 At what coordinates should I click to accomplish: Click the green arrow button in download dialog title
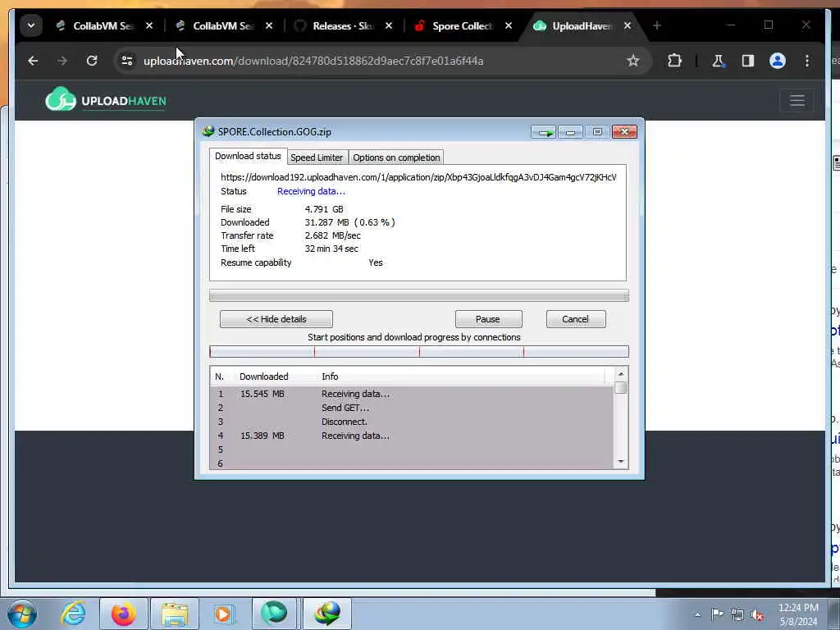(x=544, y=132)
